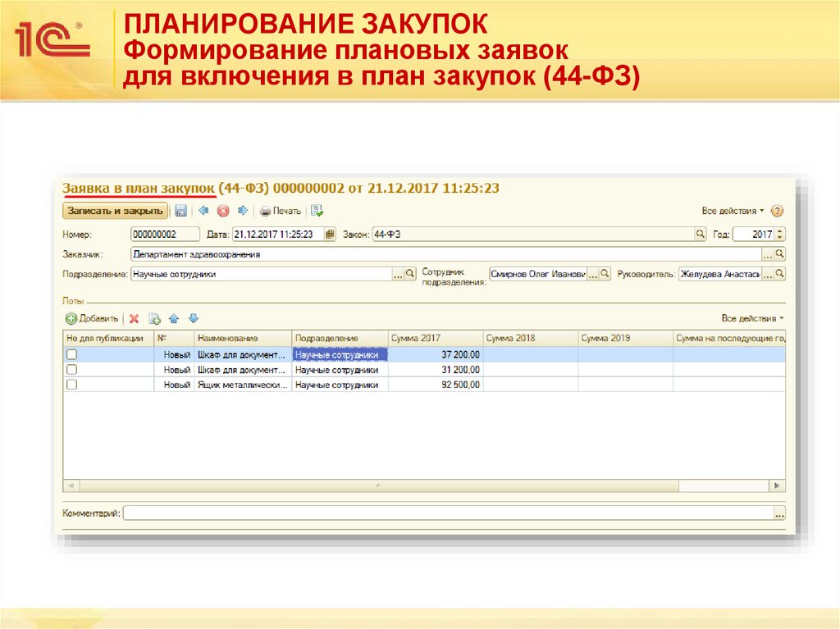Click inside the Комментарий input field
840x629 pixels.
pos(451,513)
